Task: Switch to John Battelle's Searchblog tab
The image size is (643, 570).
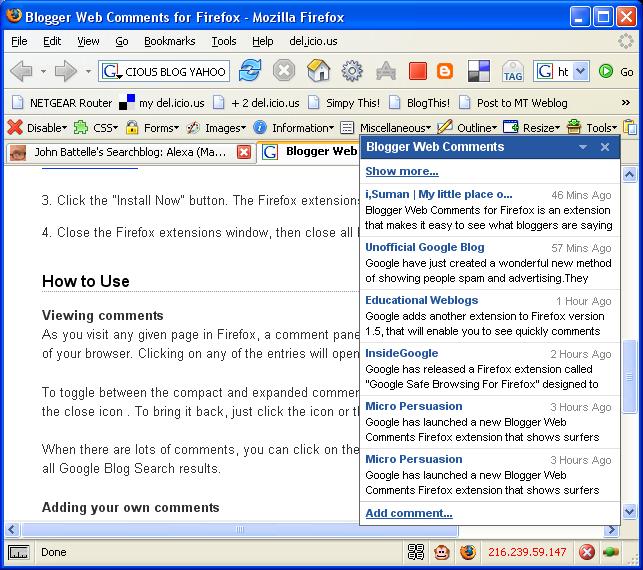Action: pos(130,152)
